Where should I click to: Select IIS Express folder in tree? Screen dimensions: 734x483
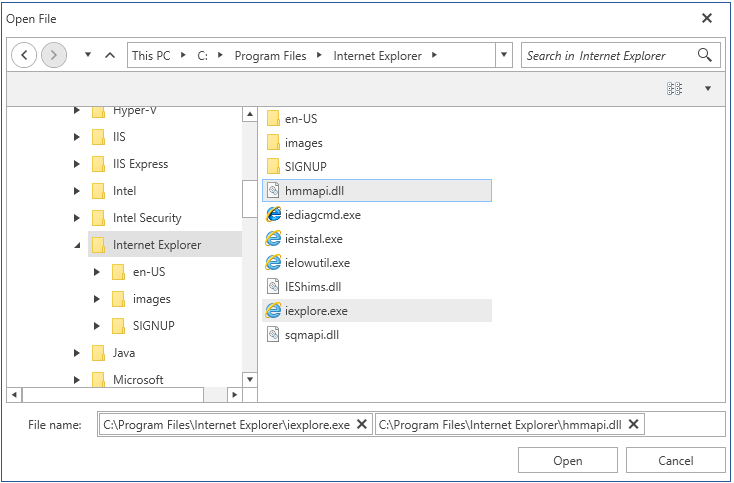tap(140, 164)
